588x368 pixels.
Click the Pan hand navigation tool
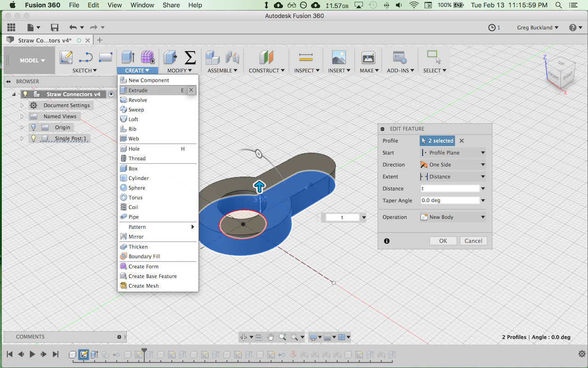pos(271,337)
